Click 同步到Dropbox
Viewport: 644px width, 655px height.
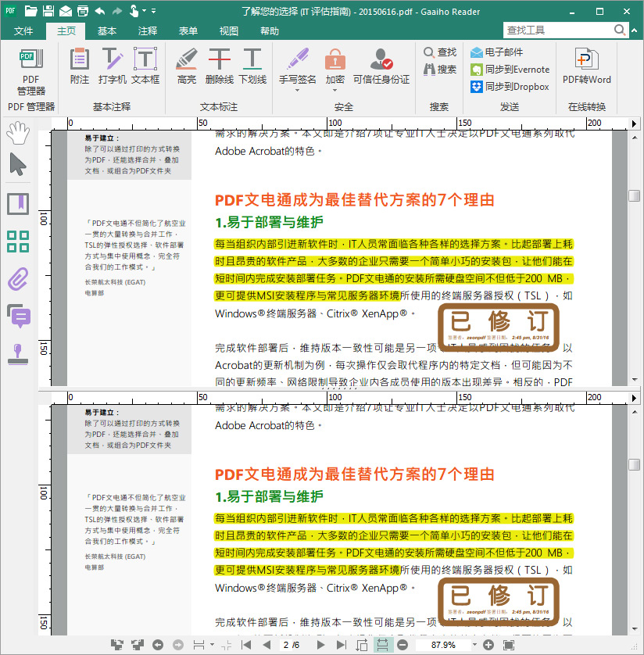[510, 87]
